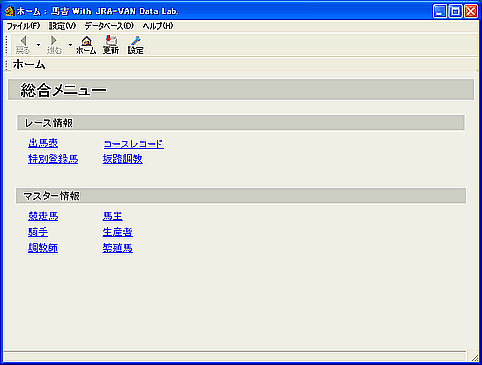Open the 馬主 link
Screen dimensions: 482x365
coord(112,216)
